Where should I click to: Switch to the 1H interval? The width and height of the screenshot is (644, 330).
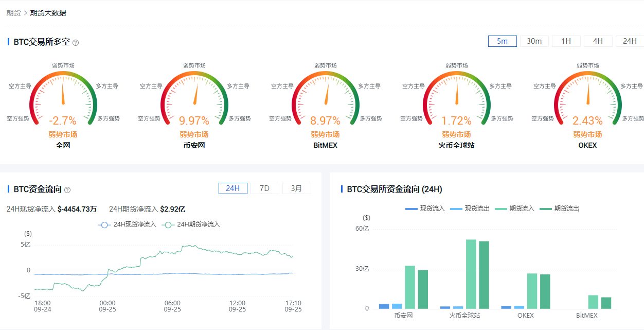click(566, 41)
